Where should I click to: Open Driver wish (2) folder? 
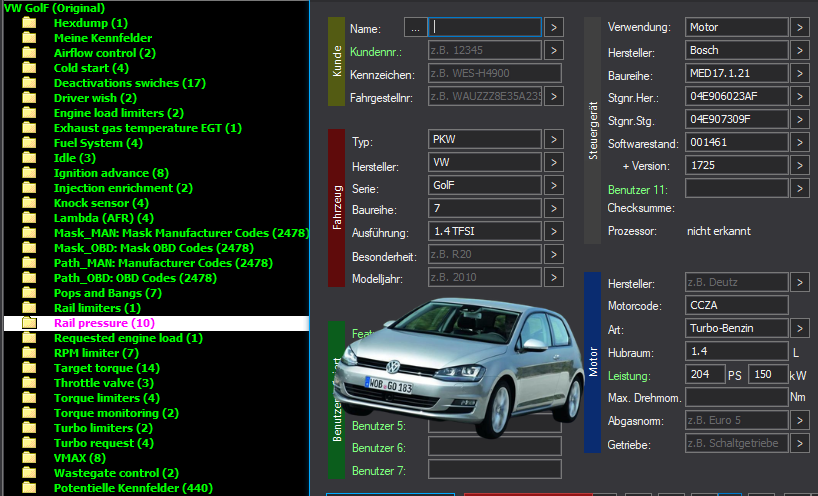click(95, 98)
